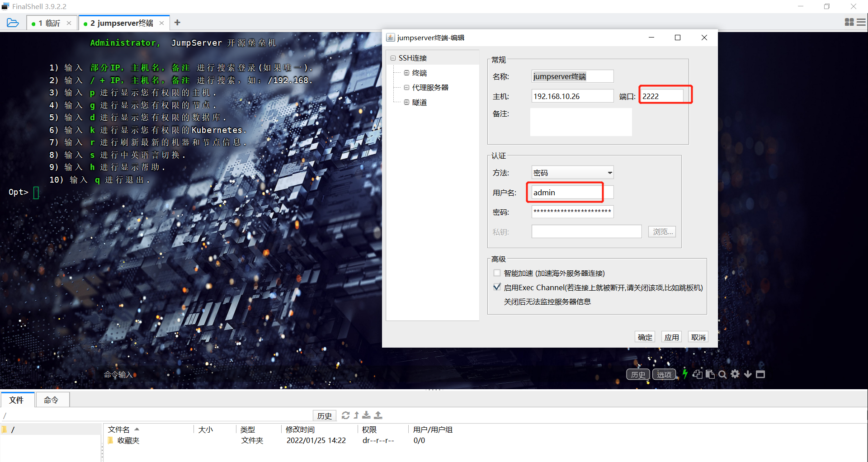The width and height of the screenshot is (868, 462).
Task: Select root folder icon in file tree
Action: pos(4,429)
